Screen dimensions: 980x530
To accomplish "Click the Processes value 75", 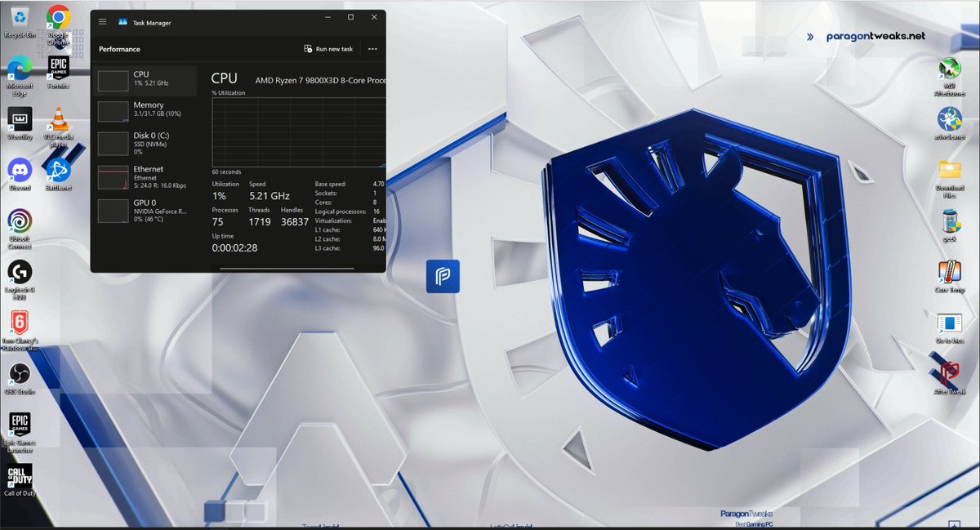I will 217,221.
